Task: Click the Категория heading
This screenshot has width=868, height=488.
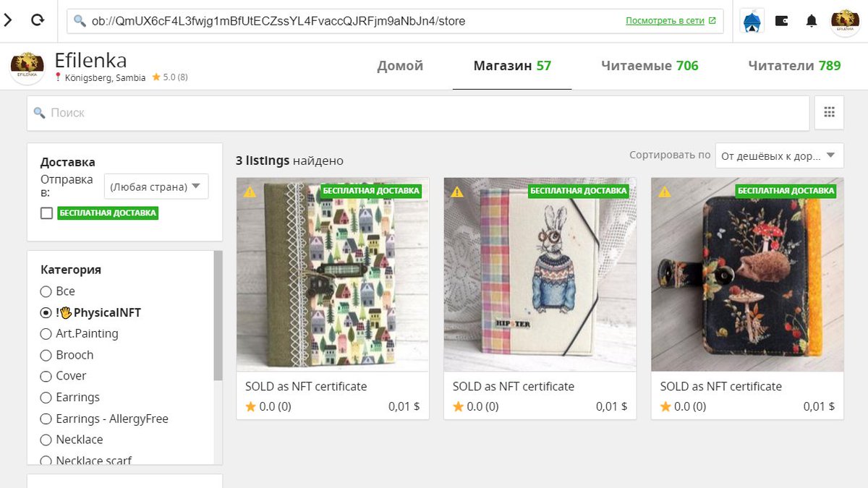Action: 71,270
